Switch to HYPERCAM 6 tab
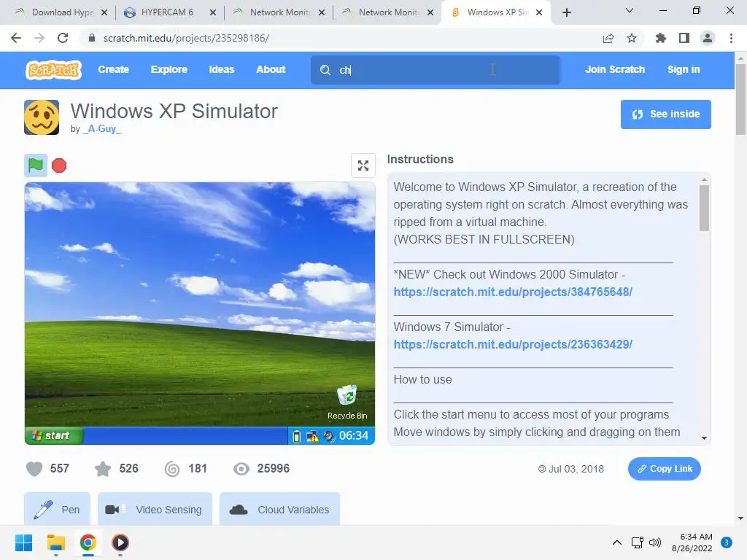 point(167,12)
